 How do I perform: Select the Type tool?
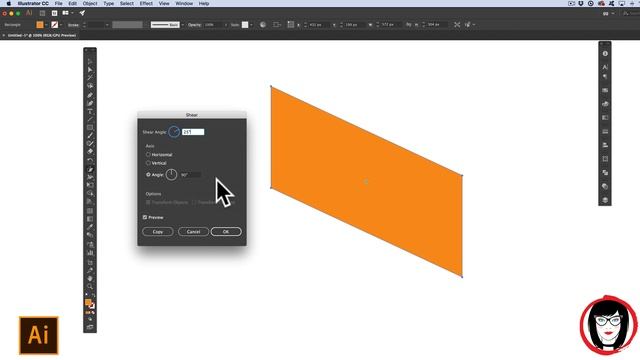point(90,111)
